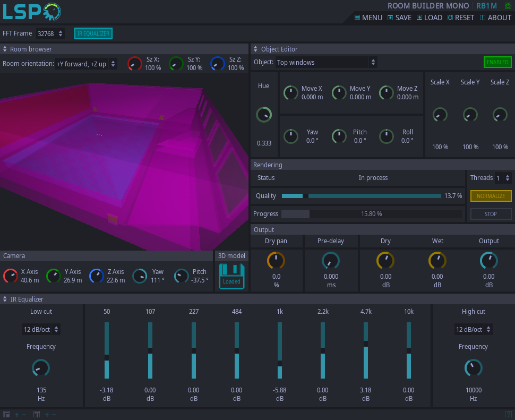
Task: Open the ABOUT item
Action: (x=495, y=18)
